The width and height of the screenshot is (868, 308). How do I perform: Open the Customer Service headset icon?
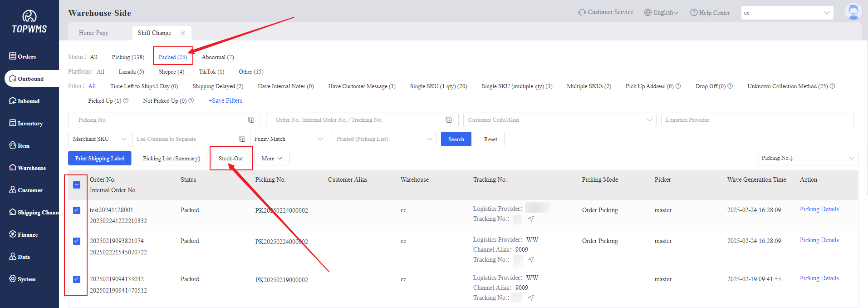point(582,12)
